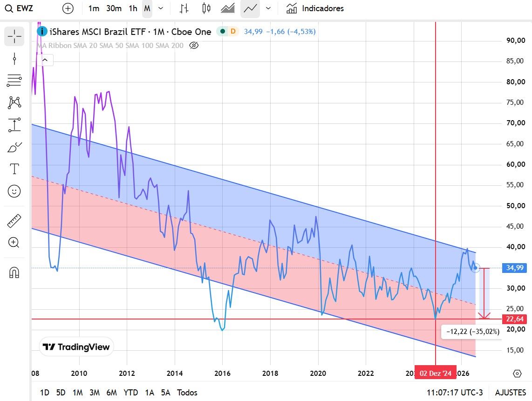Click the iShares MSCI Brazil ETF title
This screenshot has width=532, height=401.
pyautogui.click(x=130, y=32)
